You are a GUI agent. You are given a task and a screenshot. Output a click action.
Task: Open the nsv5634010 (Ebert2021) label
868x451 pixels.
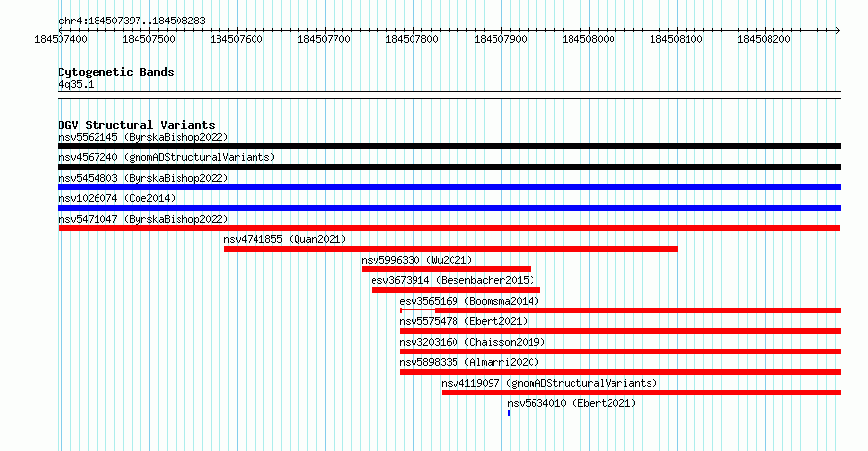coord(572,403)
